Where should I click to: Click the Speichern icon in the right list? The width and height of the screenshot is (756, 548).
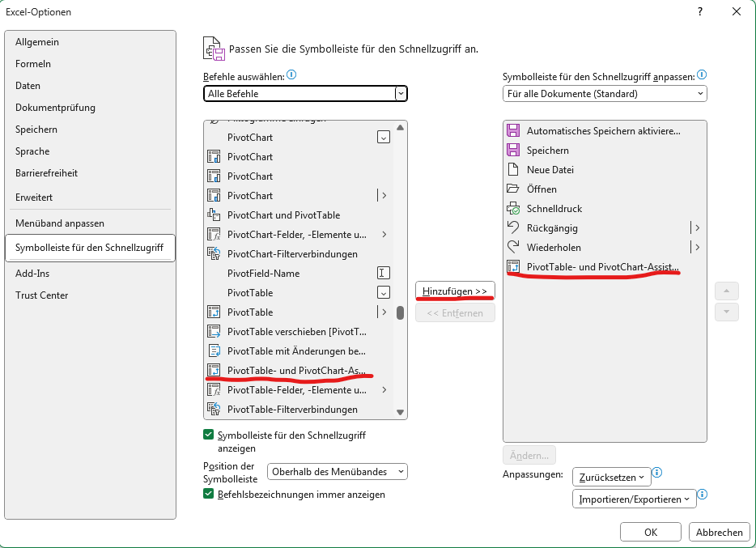[512, 151]
